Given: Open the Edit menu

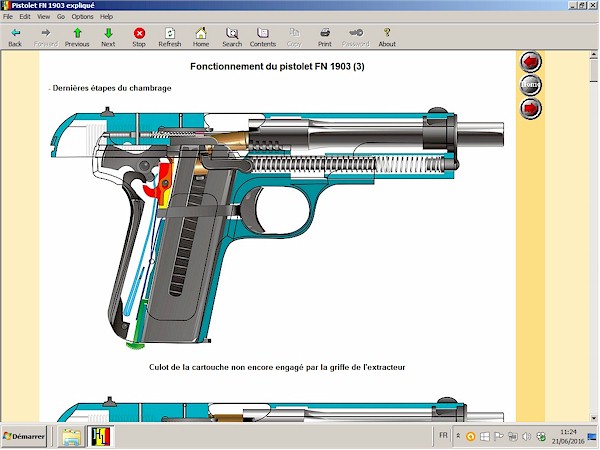Looking at the screenshot, I should point(25,16).
